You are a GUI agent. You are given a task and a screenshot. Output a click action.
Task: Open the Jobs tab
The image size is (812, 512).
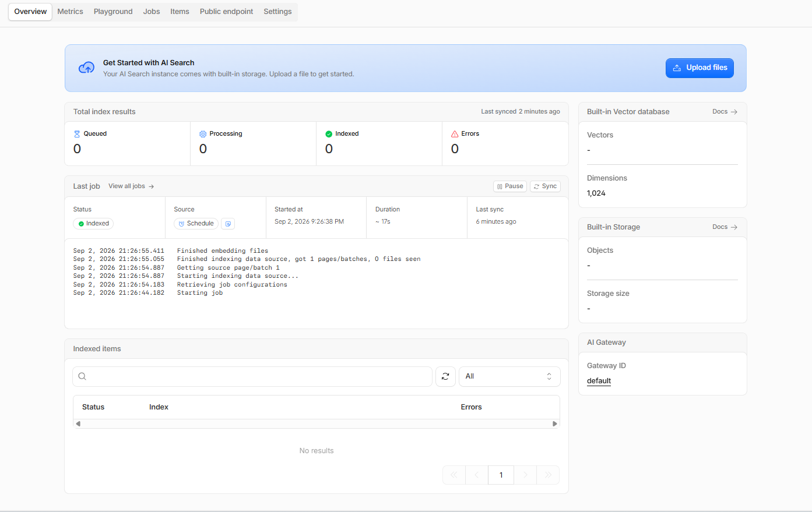click(x=152, y=12)
